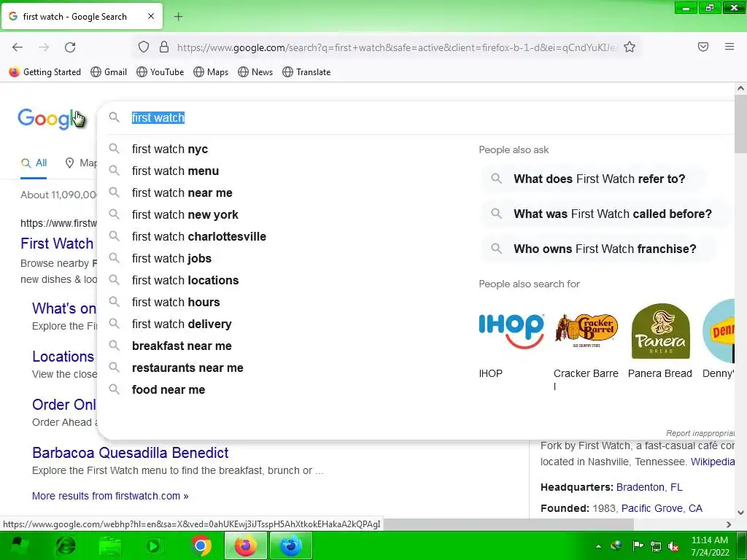Screen dimensions: 747x560
Task: Click 'What was First Watch called before?'
Action: tap(605, 214)
